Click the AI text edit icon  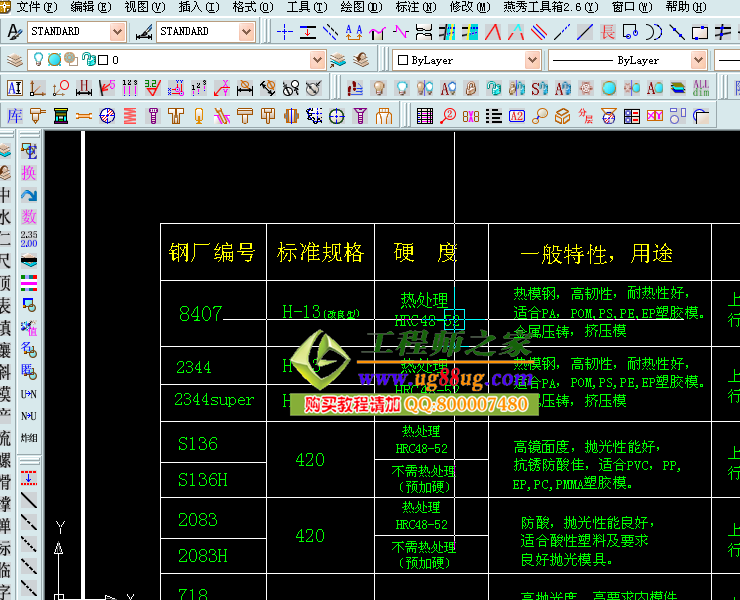(x=15, y=88)
